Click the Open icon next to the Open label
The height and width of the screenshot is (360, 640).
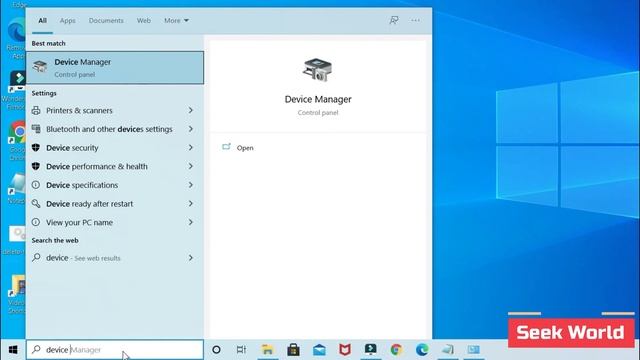tap(226, 147)
